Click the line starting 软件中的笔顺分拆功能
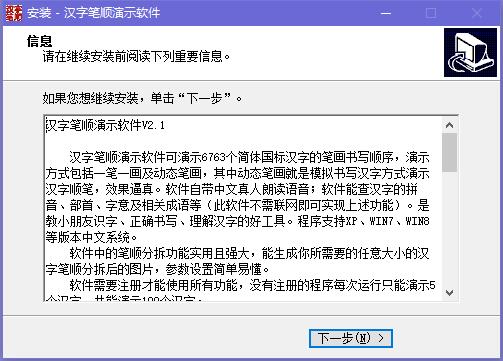The height and width of the screenshot is (361, 503). click(249, 254)
